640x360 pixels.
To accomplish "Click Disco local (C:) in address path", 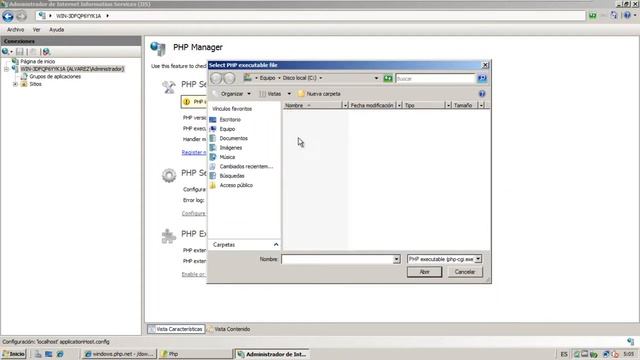I will click(x=299, y=78).
